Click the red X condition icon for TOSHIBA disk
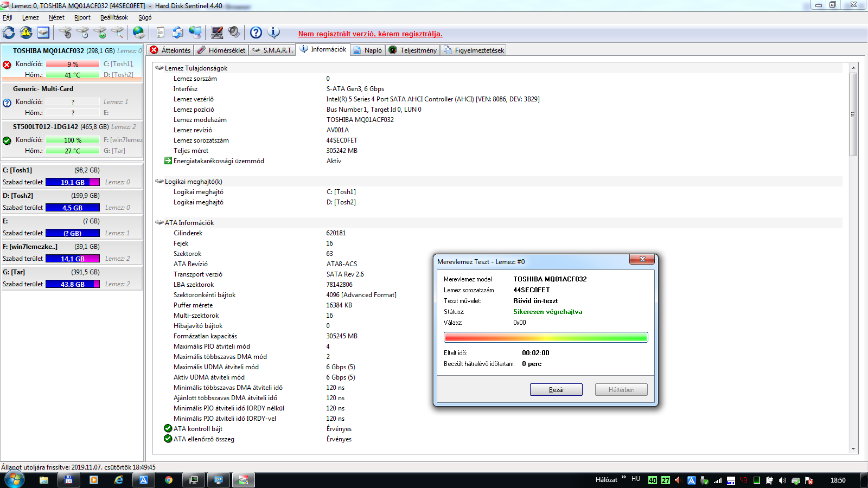868x488 pixels. pos(7,65)
